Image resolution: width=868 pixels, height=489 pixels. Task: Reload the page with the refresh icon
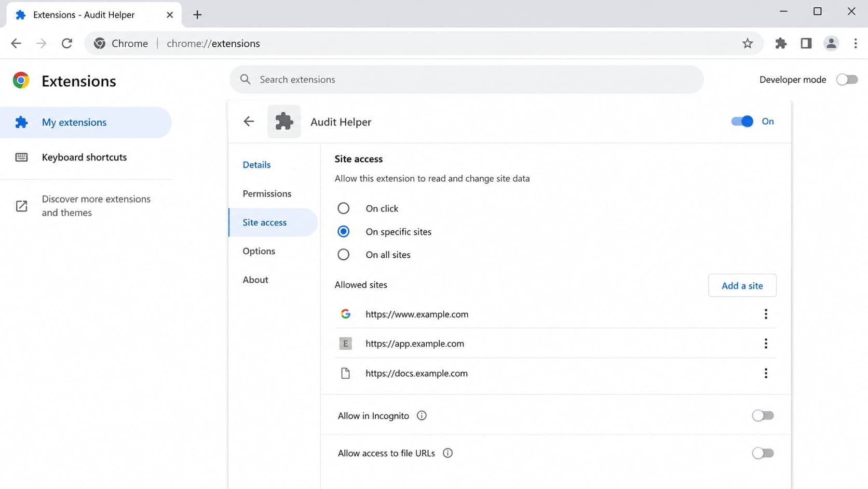click(x=67, y=43)
